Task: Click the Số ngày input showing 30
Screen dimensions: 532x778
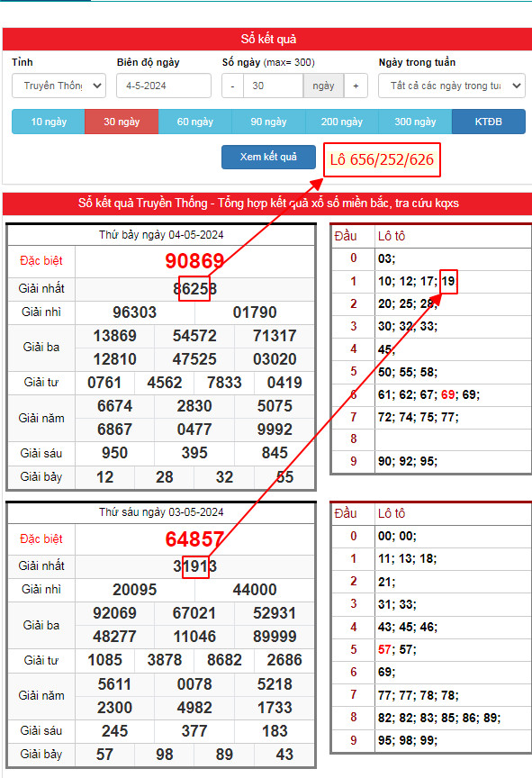Action: coord(273,86)
